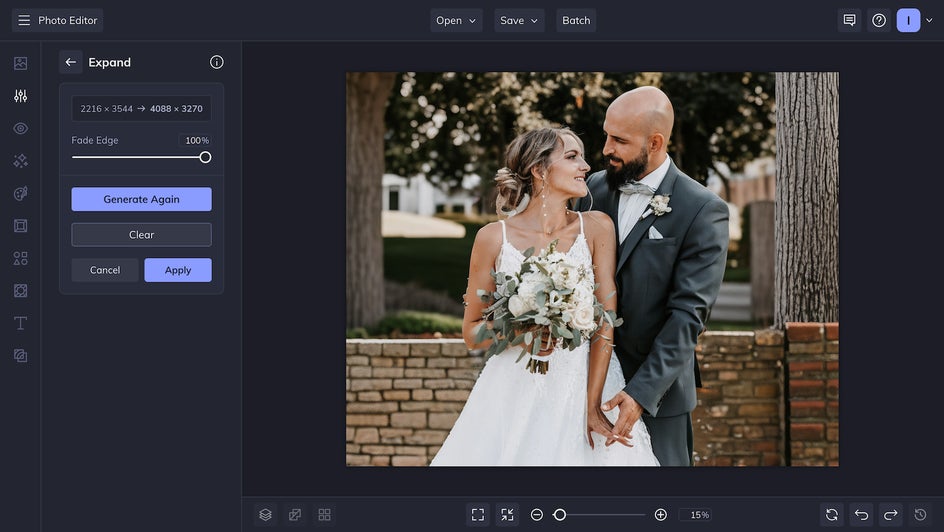Move the zoom slider handle
Image resolution: width=944 pixels, height=532 pixels.
560,515
